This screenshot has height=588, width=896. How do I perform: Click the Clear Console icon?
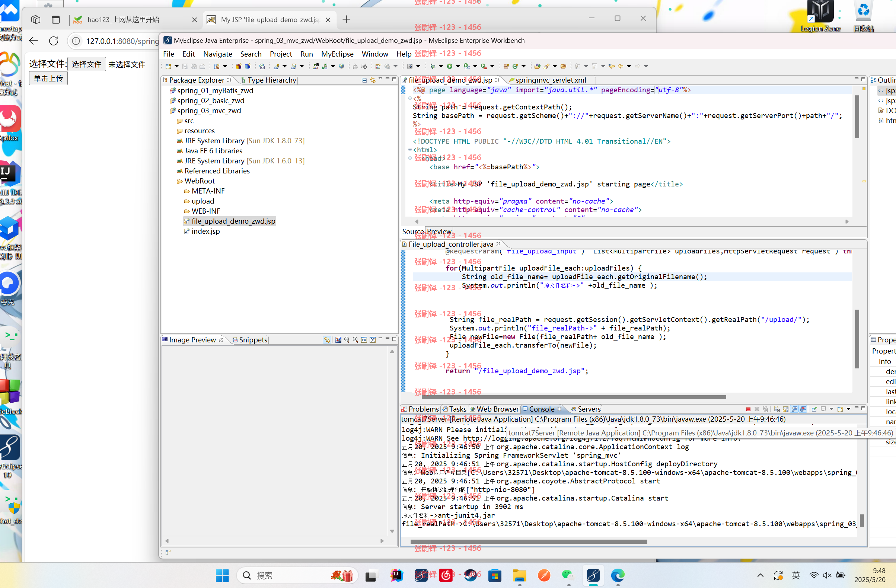tap(777, 409)
